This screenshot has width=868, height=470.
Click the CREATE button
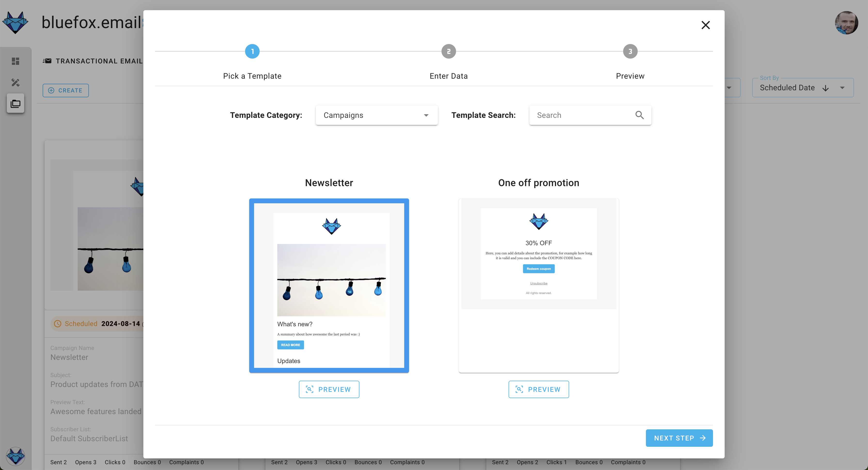point(65,90)
